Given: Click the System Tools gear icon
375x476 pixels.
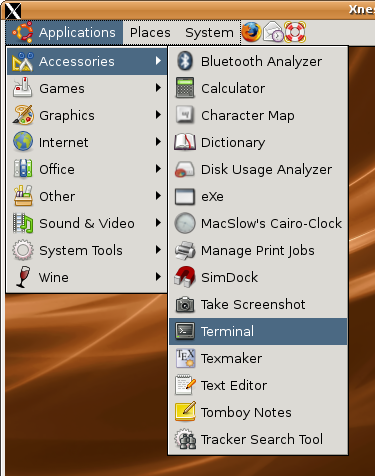Looking at the screenshot, I should [x=23, y=250].
